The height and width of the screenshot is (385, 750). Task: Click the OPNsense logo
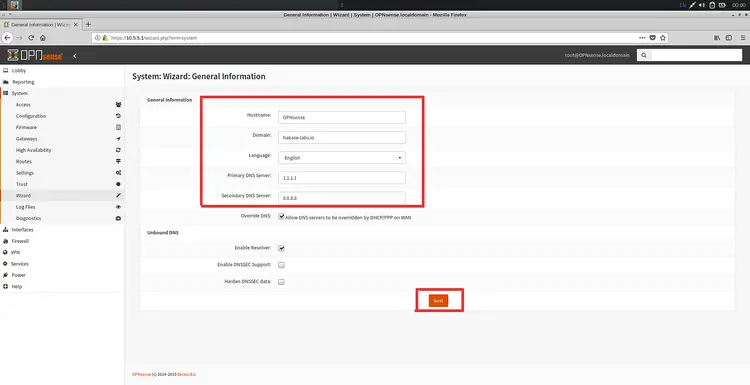[x=35, y=55]
